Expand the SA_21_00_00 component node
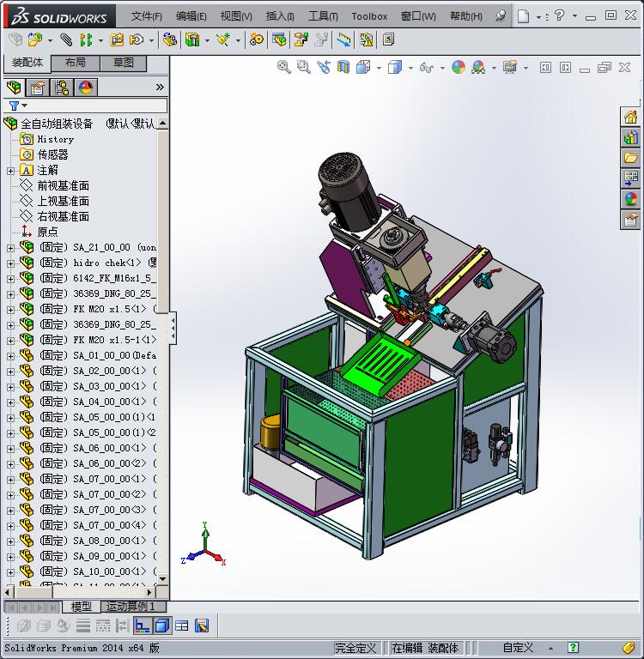Viewport: 644px width, 659px height. point(11,248)
